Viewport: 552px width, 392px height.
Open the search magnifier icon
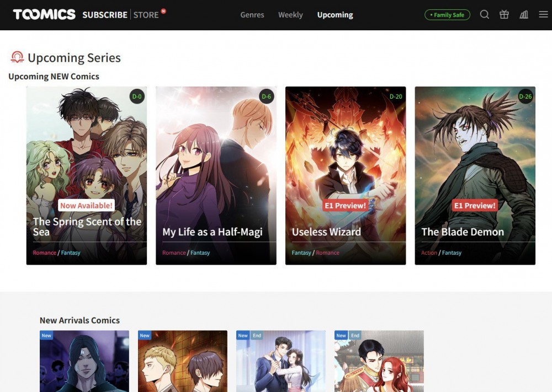coord(484,15)
